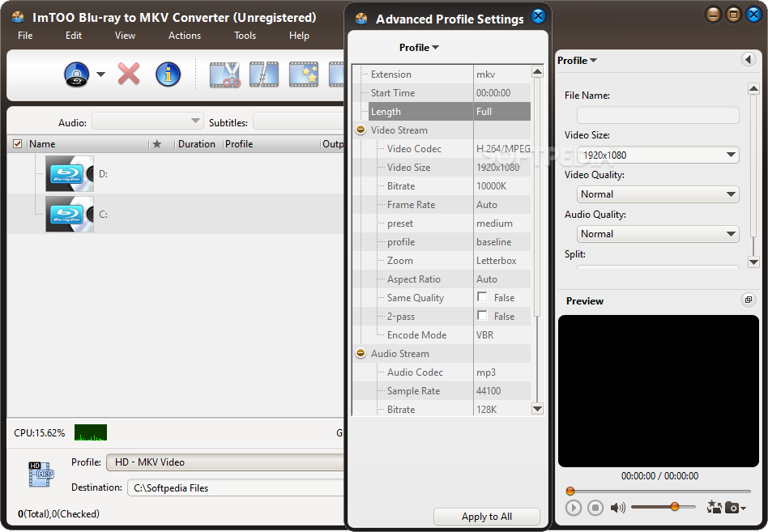The image size is (768, 532).
Task: Click the red X Remove icon
Action: (129, 74)
